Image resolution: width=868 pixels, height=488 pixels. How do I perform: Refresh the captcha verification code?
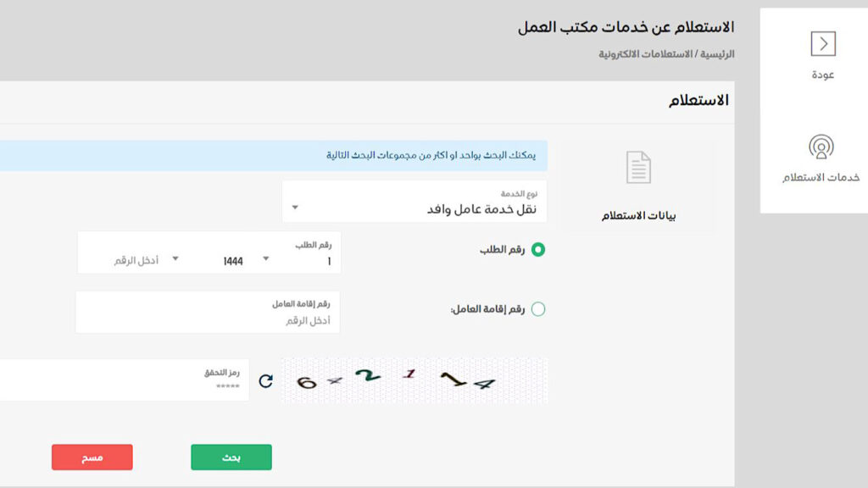coord(265,380)
